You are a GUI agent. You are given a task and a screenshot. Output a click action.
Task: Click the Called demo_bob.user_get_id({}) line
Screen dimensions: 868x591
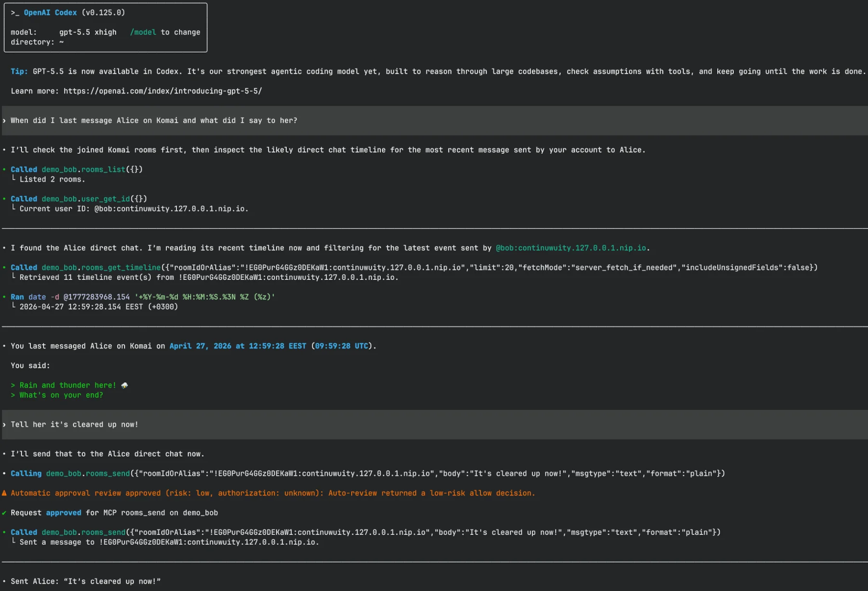coord(79,199)
